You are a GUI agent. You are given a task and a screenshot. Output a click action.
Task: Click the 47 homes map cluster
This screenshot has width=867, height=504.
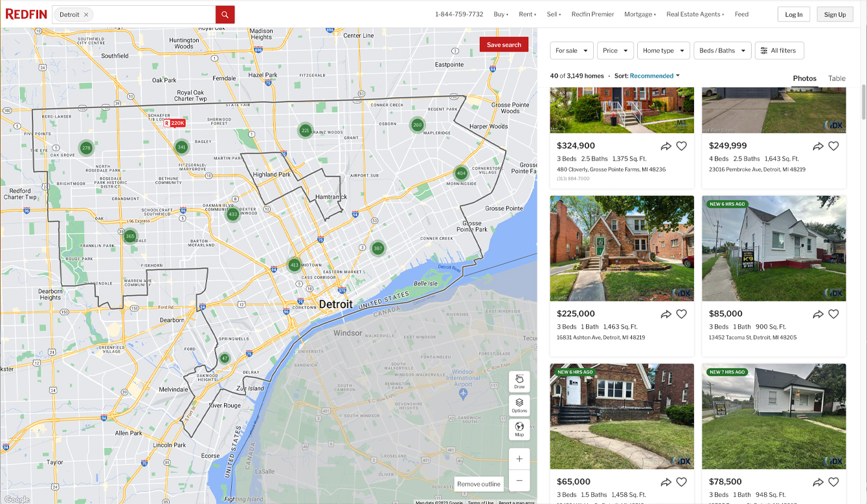225,358
